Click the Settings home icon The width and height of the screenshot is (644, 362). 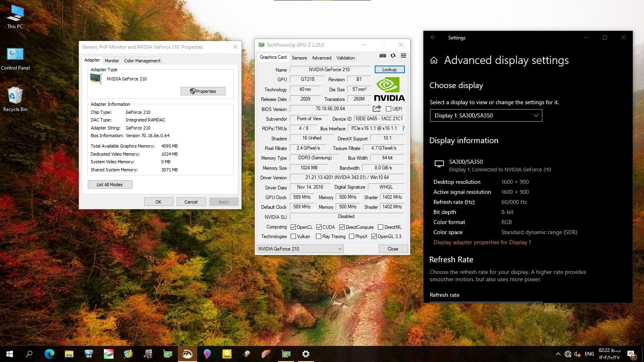coord(434,60)
